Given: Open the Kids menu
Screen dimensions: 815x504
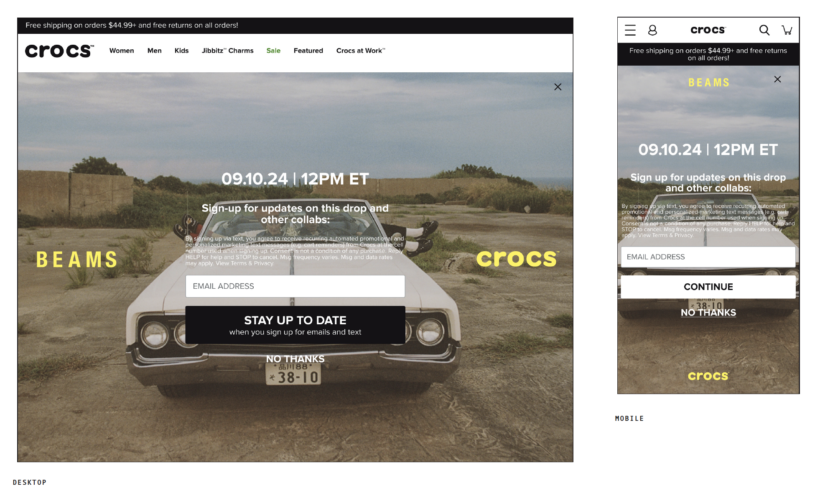Looking at the screenshot, I should pos(181,51).
